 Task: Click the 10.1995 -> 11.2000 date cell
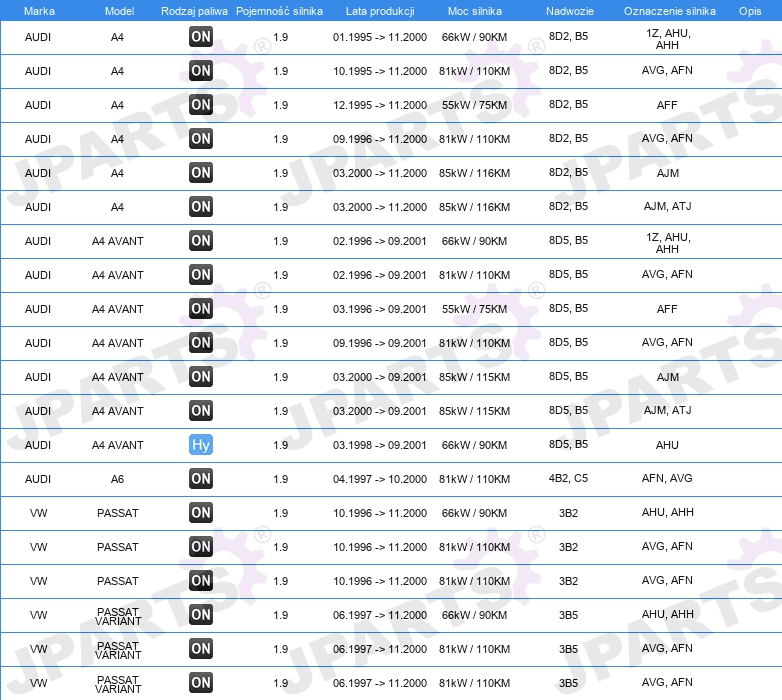click(x=380, y=71)
